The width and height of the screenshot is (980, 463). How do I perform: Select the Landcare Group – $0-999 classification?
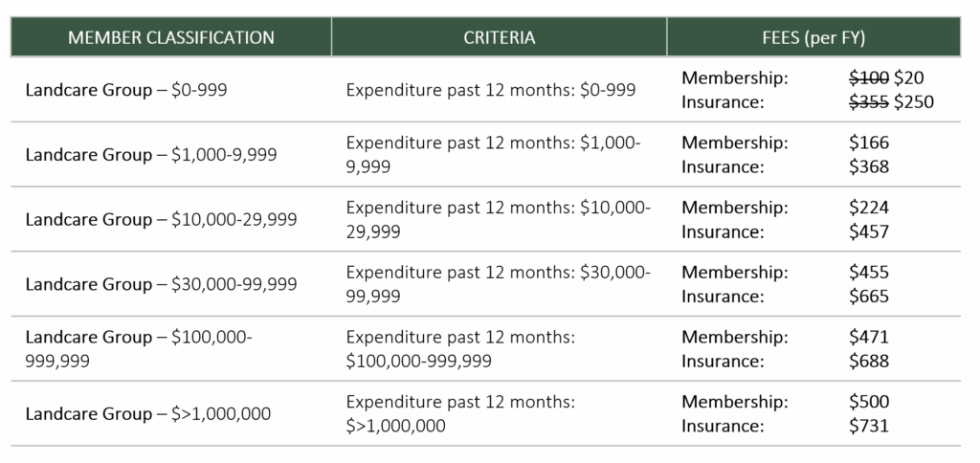(126, 90)
